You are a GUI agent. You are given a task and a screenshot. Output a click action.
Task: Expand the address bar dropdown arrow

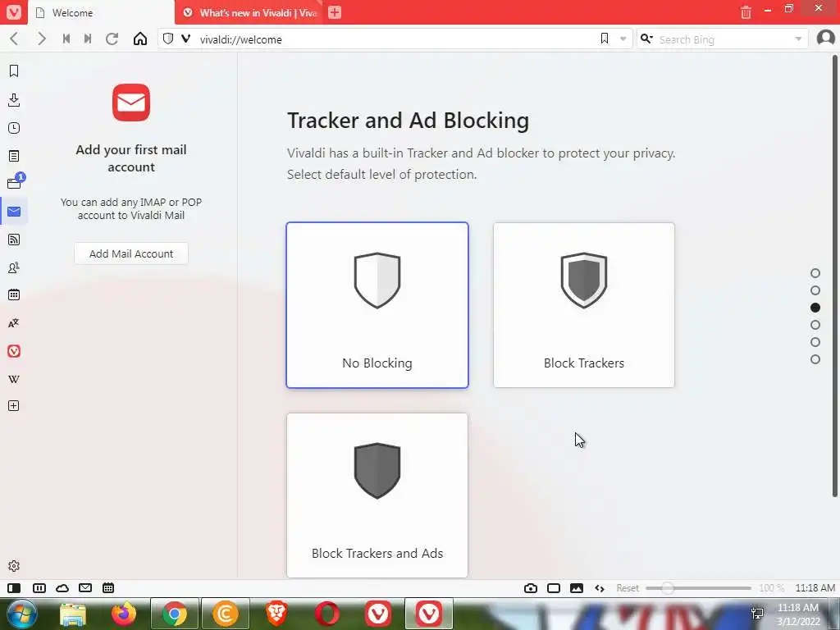tap(623, 39)
